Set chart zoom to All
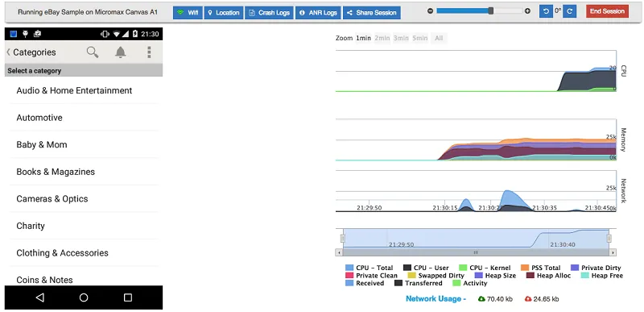The image size is (644, 312). click(x=439, y=38)
